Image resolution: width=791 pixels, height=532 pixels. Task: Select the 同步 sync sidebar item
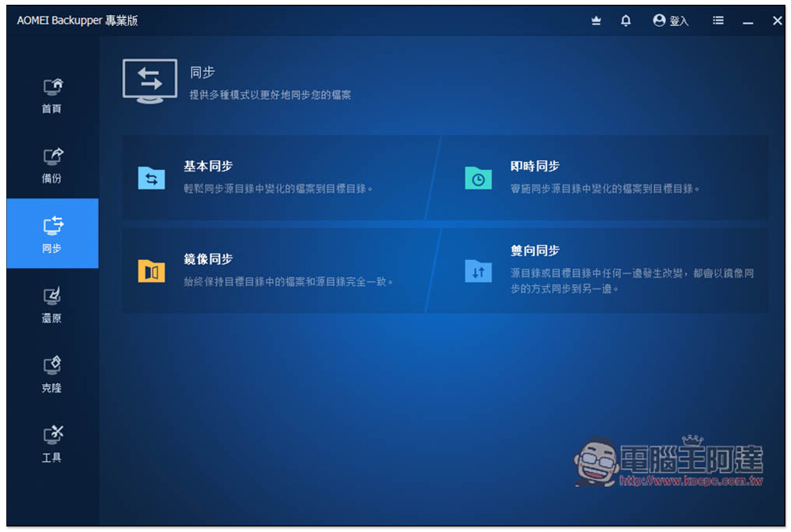point(52,234)
